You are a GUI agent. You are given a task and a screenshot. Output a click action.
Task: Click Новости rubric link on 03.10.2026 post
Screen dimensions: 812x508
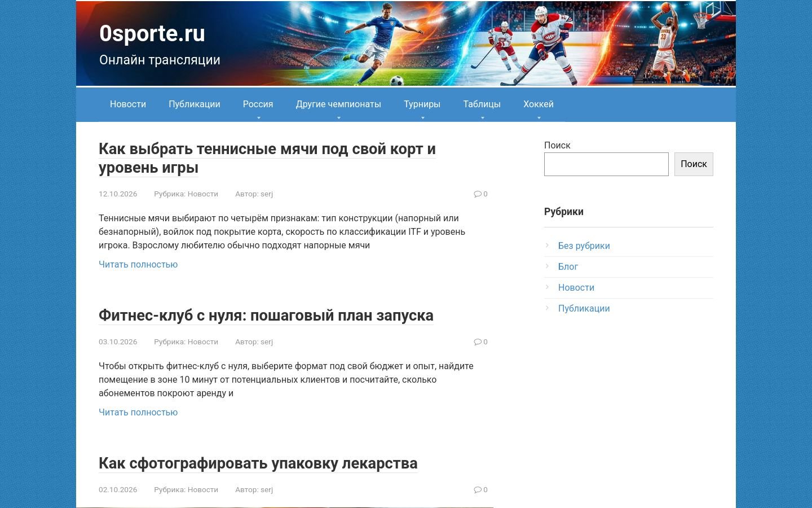point(203,341)
